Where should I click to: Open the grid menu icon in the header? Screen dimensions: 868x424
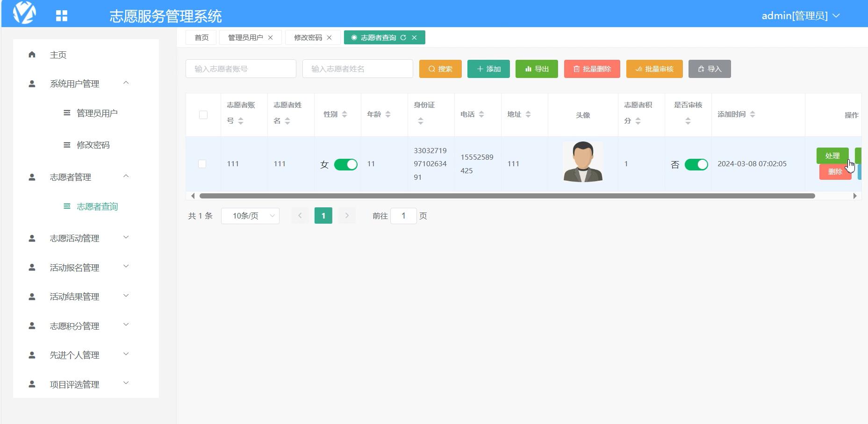[x=62, y=16]
